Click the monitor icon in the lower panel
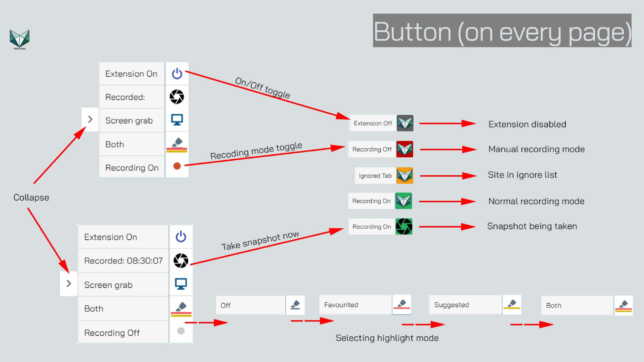 [181, 284]
